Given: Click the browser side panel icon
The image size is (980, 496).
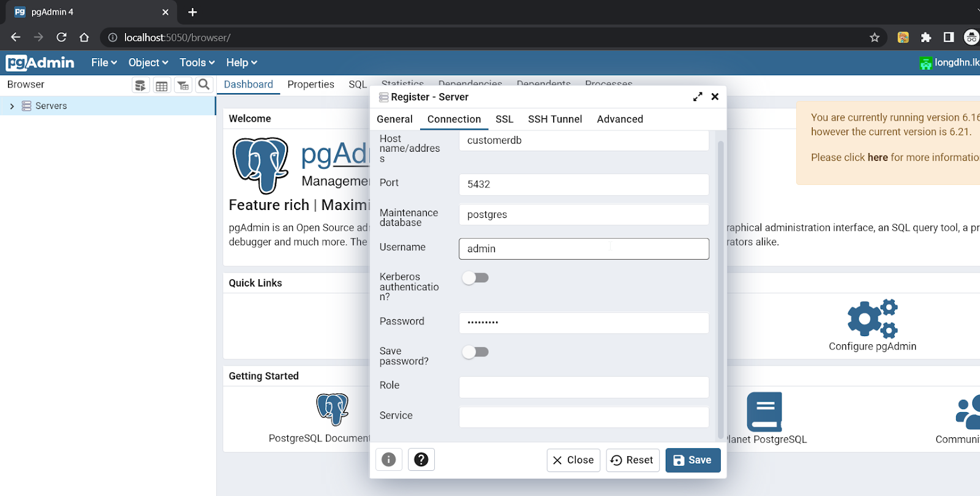Looking at the screenshot, I should point(949,37).
